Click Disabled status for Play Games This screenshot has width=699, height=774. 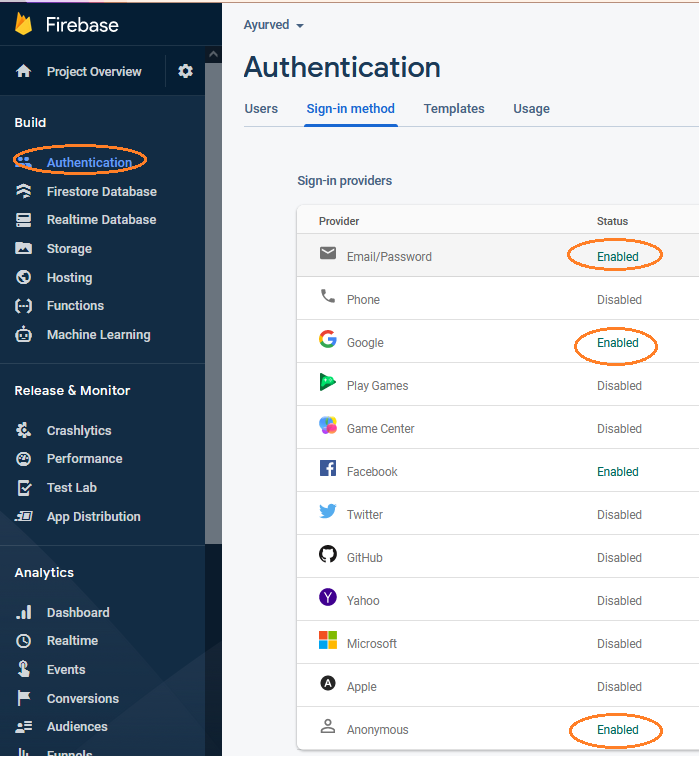tap(619, 386)
